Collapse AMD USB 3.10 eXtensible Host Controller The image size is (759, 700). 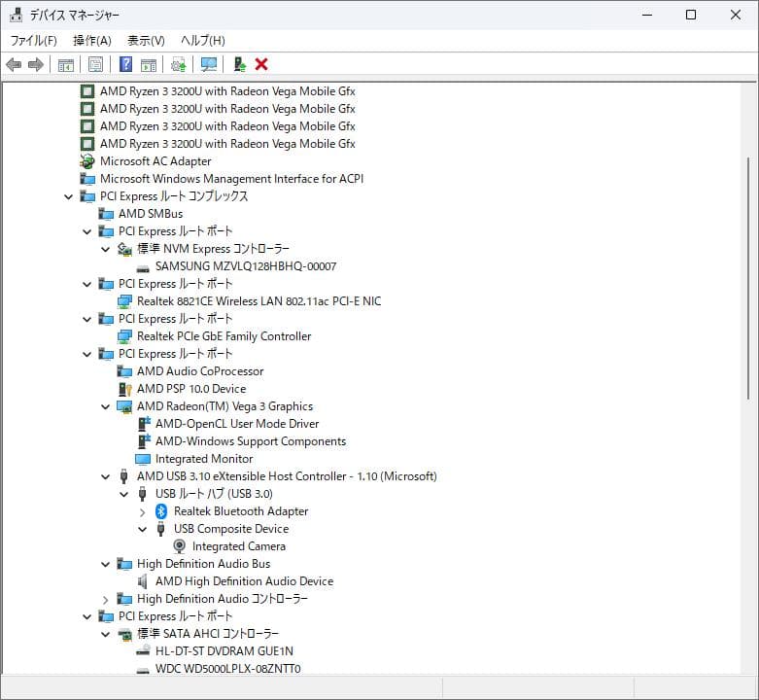(x=106, y=476)
